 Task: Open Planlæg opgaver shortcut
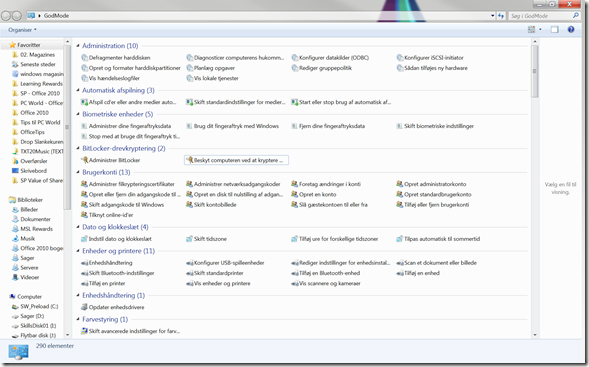(x=211, y=68)
